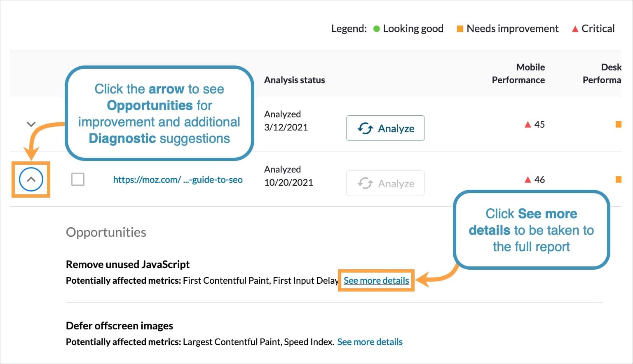Screen dimensions: 633x364
Task: Click the refresh icon inside the first Analyze button
Action: (x=366, y=128)
